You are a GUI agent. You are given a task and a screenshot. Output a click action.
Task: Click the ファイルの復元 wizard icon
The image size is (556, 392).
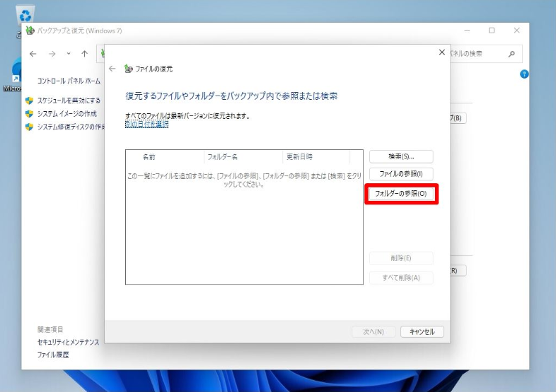pos(128,69)
